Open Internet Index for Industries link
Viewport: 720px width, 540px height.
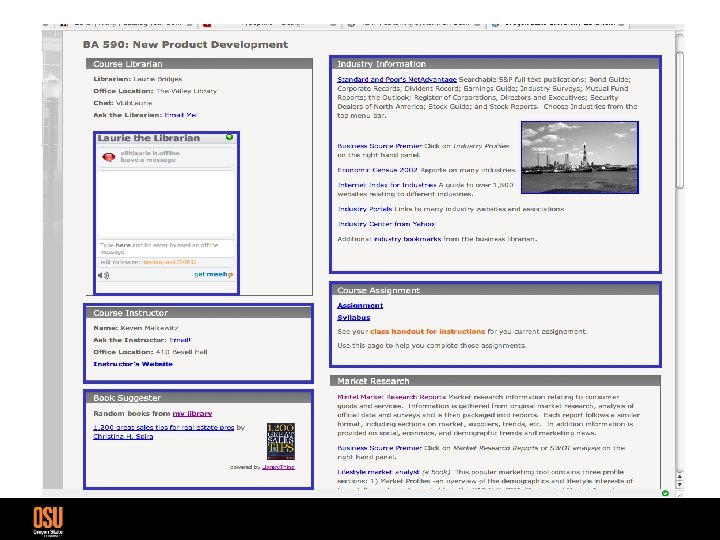coord(387,185)
